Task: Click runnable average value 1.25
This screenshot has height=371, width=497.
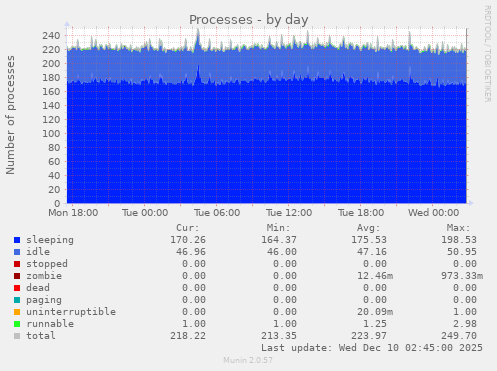Action: [x=375, y=324]
